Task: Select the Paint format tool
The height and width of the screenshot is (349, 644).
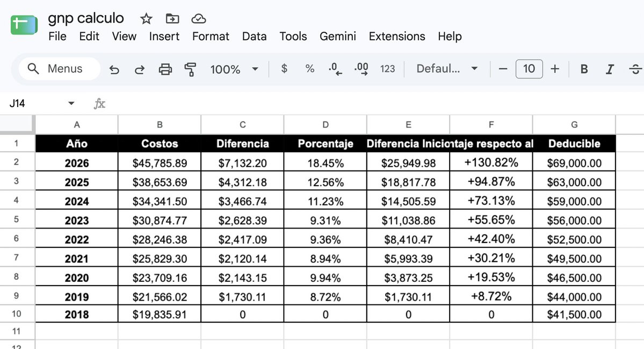Action: [190, 69]
